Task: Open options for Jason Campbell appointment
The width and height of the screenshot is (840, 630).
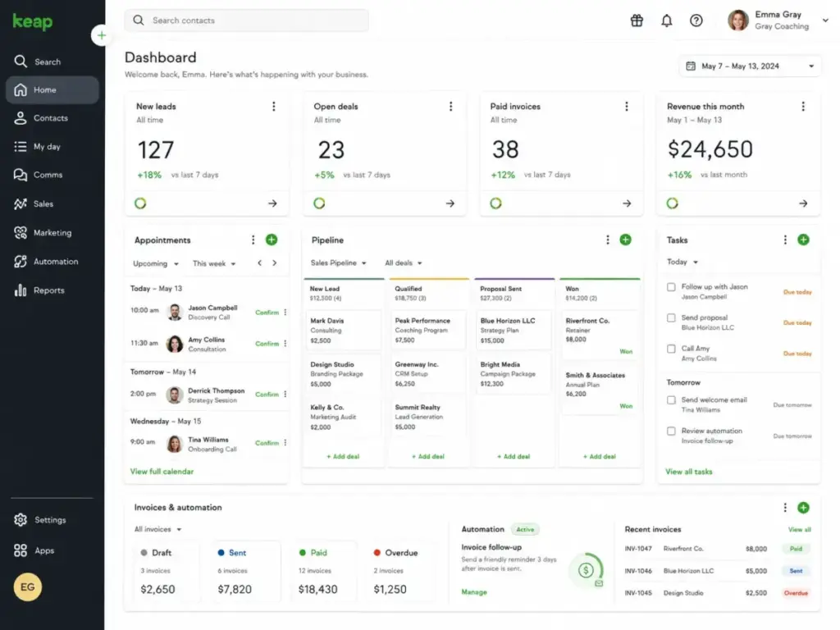Action: tap(285, 312)
